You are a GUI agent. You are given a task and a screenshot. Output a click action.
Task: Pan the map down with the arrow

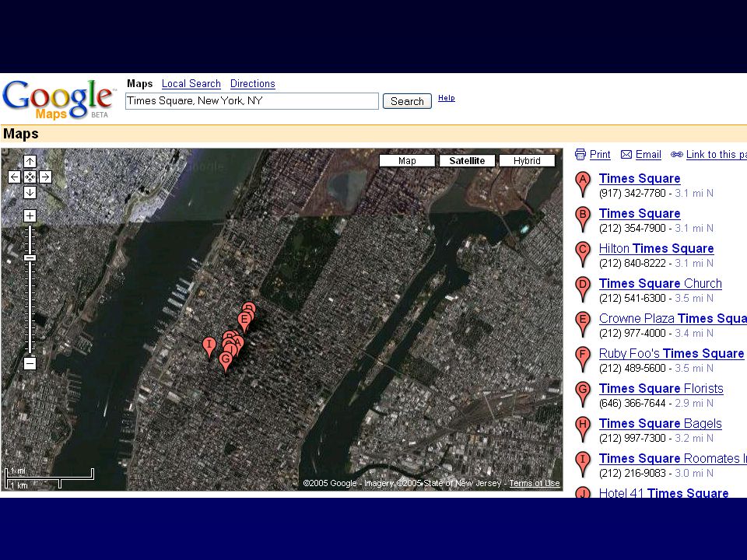[30, 193]
